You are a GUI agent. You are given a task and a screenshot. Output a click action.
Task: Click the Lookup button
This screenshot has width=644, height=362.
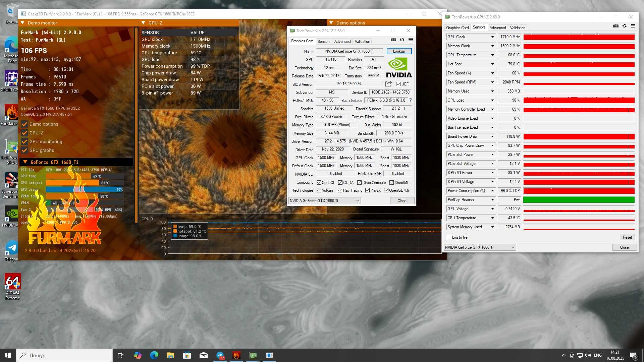click(x=399, y=51)
